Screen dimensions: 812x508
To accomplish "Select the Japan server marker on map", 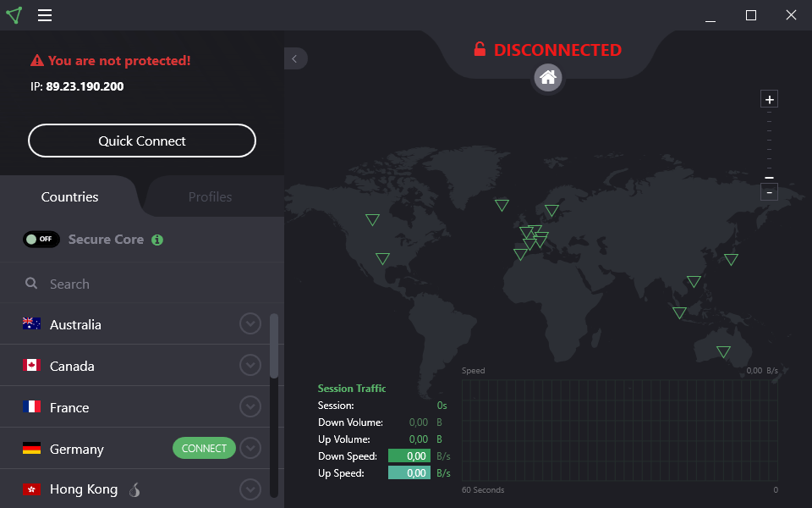I will click(x=731, y=259).
